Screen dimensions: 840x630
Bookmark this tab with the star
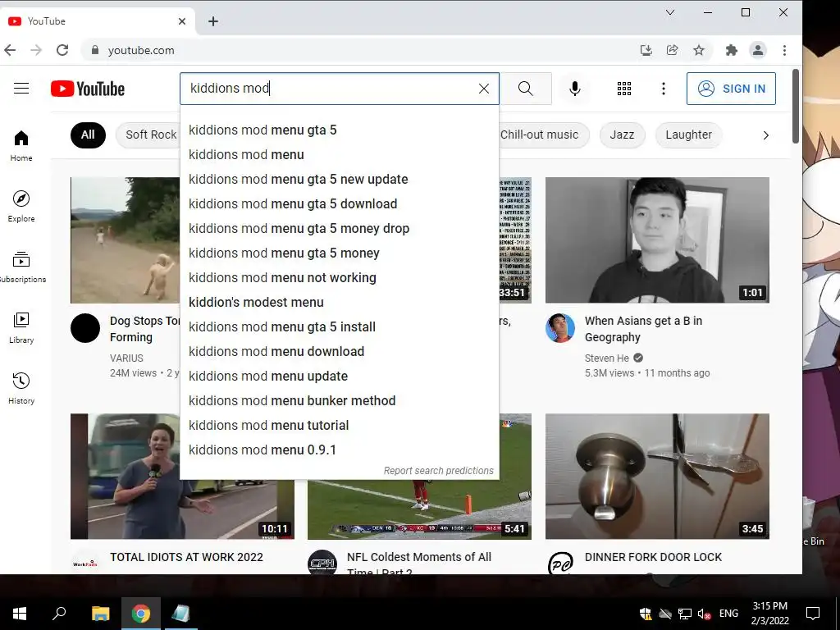699,50
